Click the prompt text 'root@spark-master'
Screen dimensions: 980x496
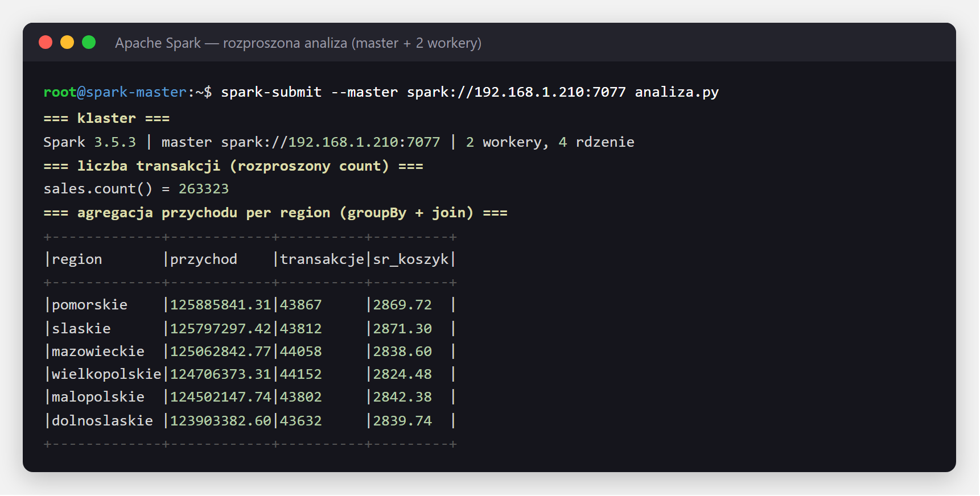[x=115, y=92]
